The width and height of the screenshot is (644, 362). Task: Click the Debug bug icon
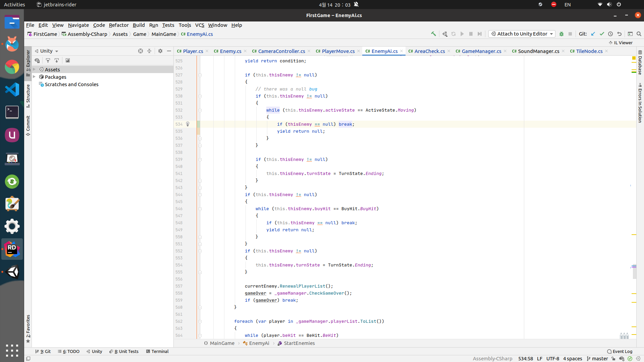[561, 34]
